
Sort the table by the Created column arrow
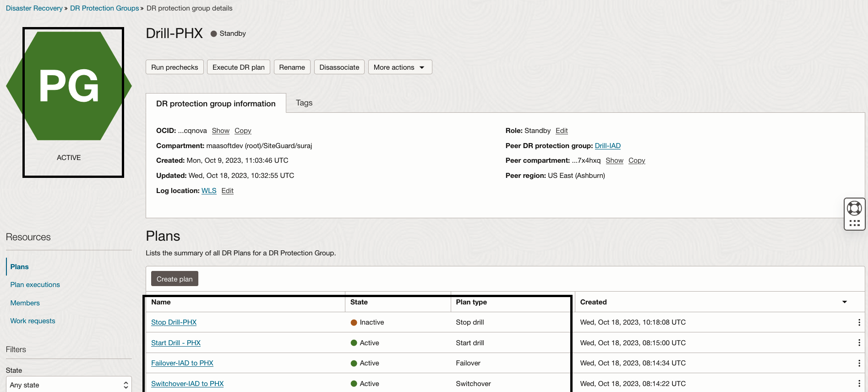(x=844, y=302)
